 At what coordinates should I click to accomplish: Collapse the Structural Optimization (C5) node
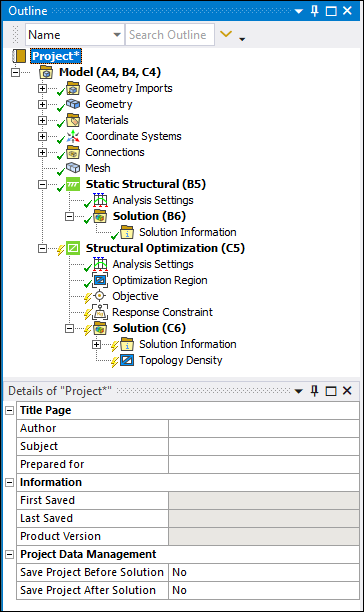42,248
